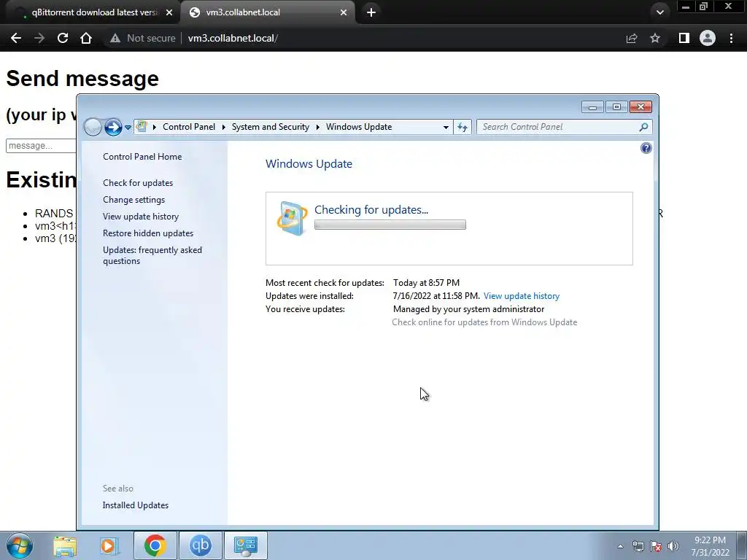Open the Chrome tab search dropdown

[659, 12]
